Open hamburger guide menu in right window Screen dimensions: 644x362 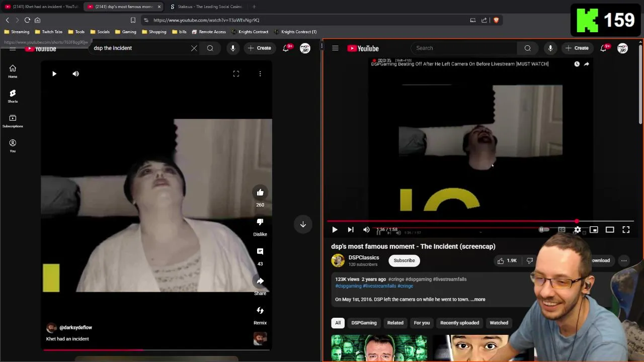click(335, 48)
